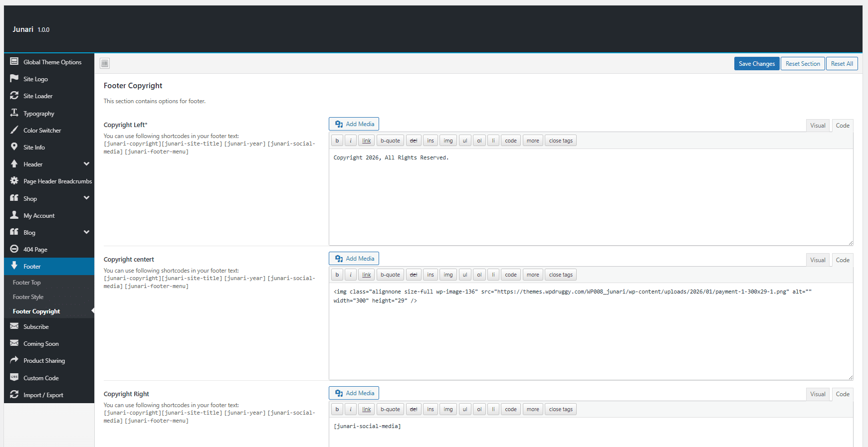Screen dimensions: 868x447
Task: Click 'ul' button in Copyright centert toolbar
Action: tap(465, 275)
